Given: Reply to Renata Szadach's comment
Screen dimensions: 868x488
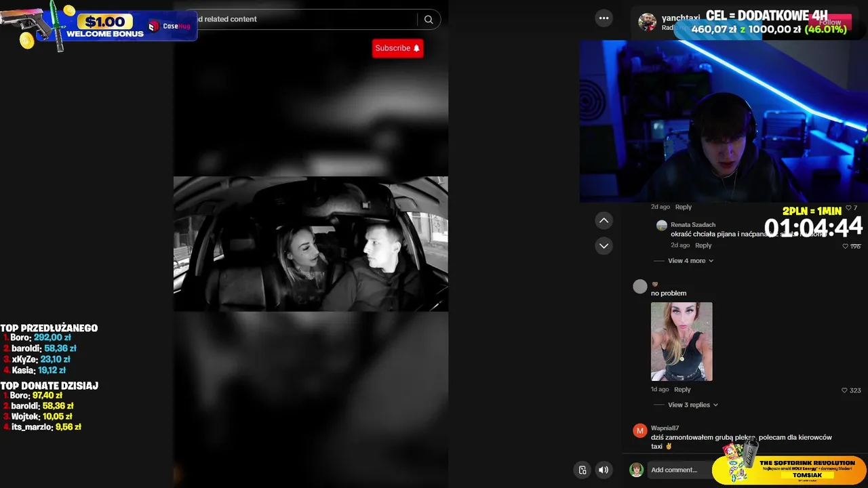Looking at the screenshot, I should 703,245.
